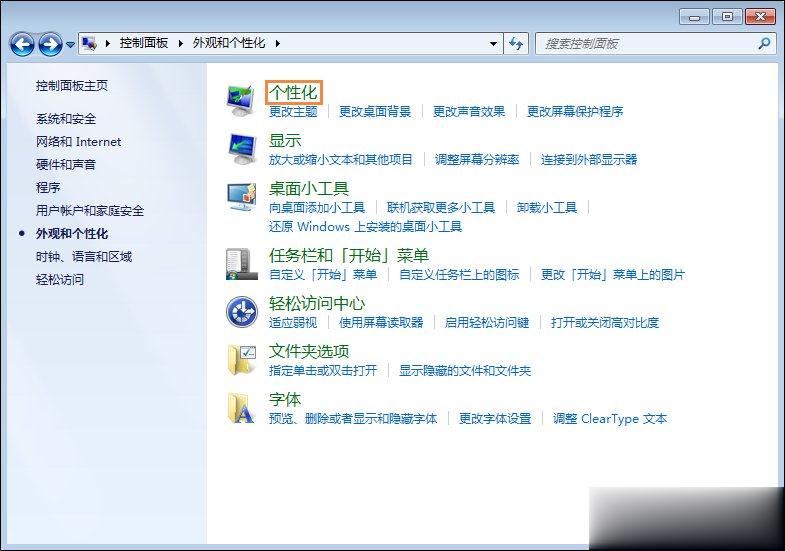This screenshot has width=785, height=551.
Task: Click 打开或关闭高对比度 link
Action: pyautogui.click(x=605, y=323)
